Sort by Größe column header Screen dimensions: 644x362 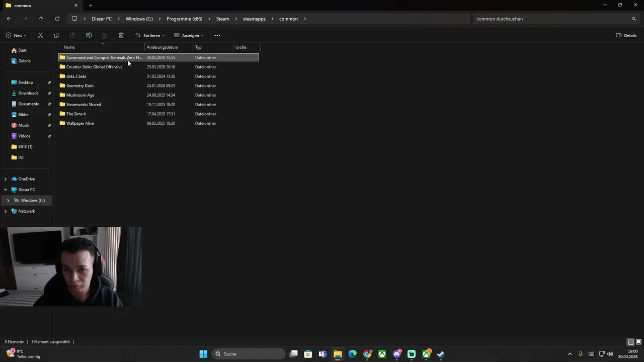coord(240,47)
